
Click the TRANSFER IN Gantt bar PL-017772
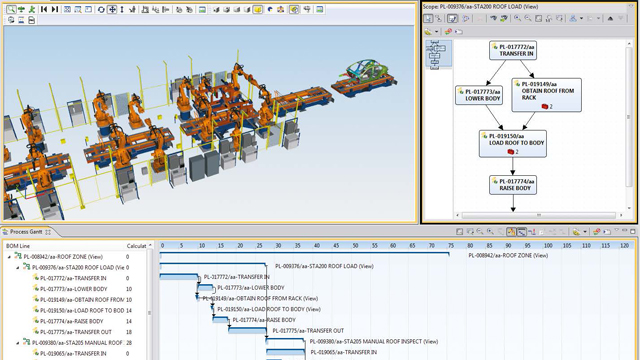click(178, 277)
